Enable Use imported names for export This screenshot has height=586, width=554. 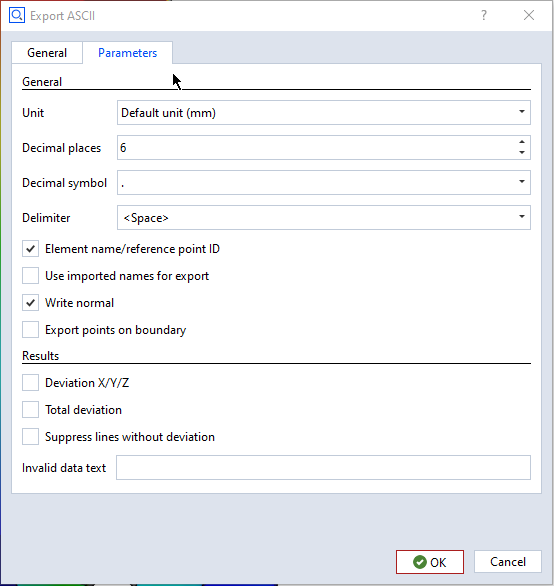[x=30, y=276]
